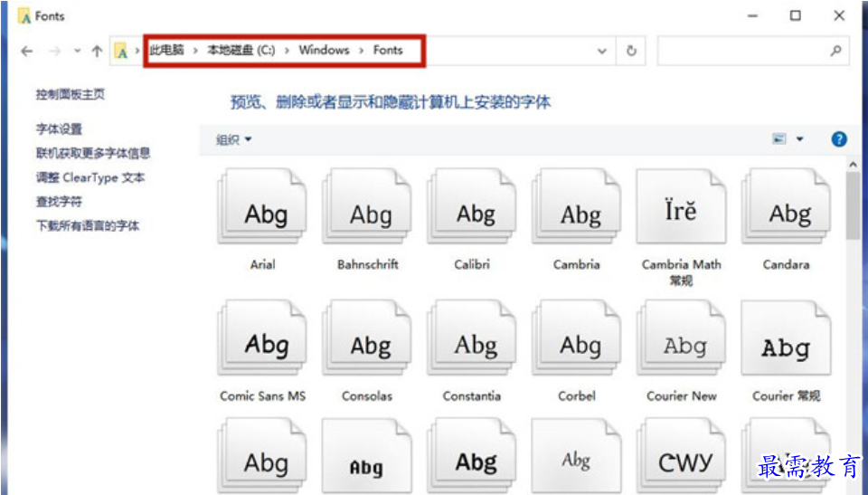Viewport: 868px width, 495px height.
Task: Open 查找字符 link
Action: click(60, 202)
